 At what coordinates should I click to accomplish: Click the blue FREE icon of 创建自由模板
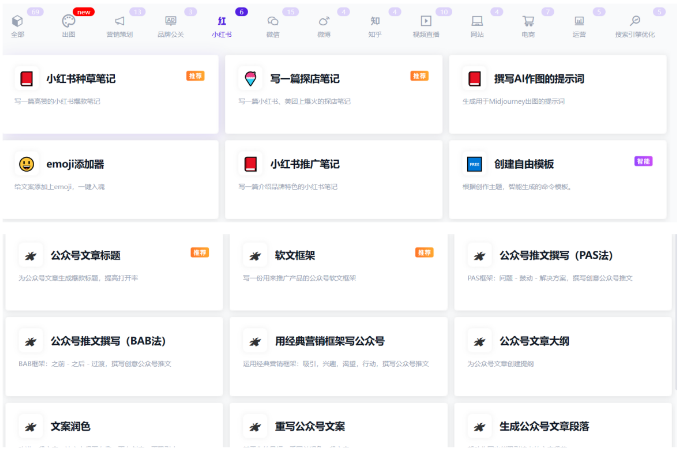click(475, 164)
